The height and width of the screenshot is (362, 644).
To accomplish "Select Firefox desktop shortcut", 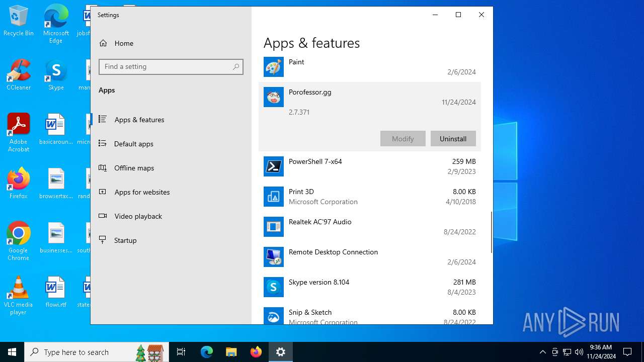I will click(19, 183).
